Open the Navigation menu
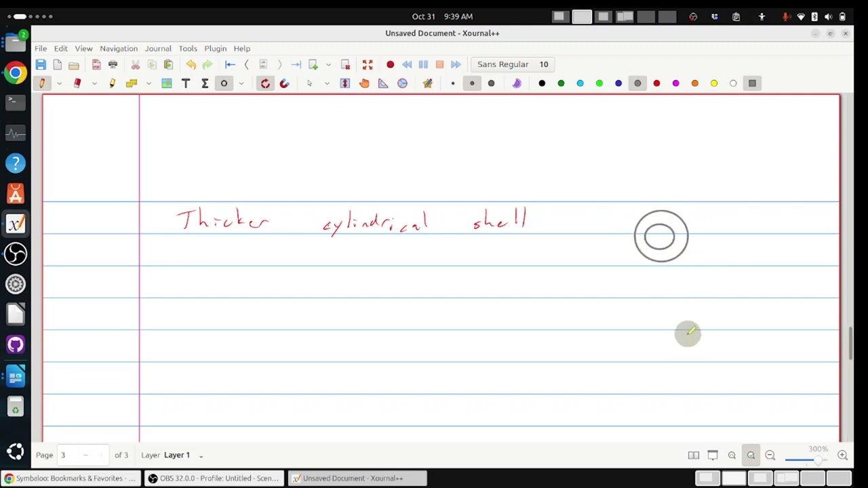The width and height of the screenshot is (868, 488). pos(119,48)
